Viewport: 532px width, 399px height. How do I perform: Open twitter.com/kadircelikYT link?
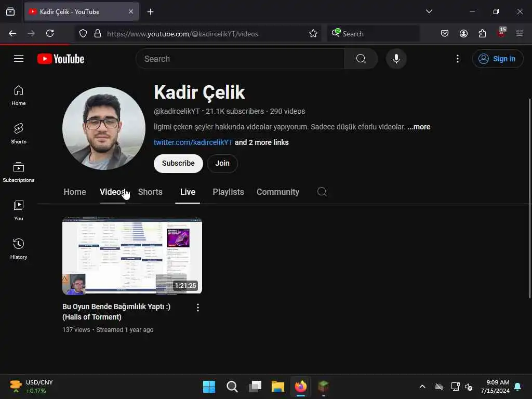(x=193, y=142)
